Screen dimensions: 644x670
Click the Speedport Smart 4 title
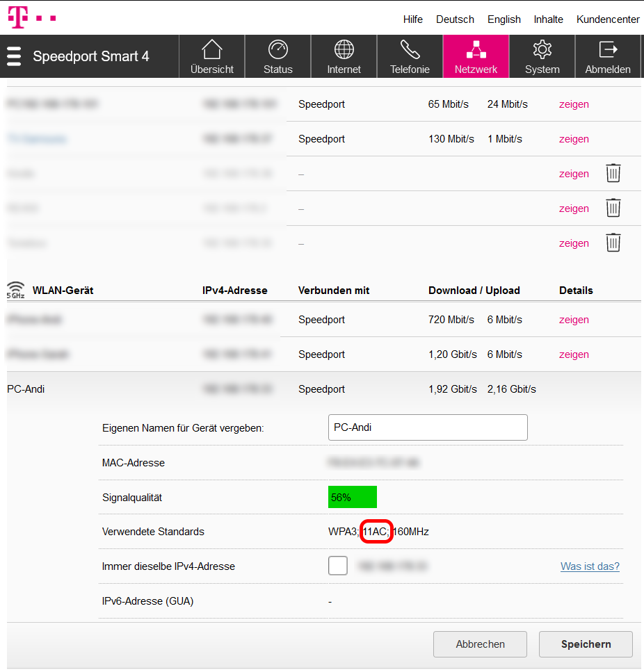tap(91, 56)
